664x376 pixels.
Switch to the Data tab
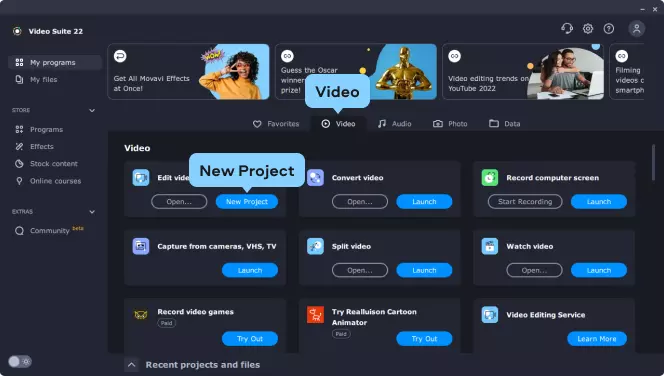[x=505, y=124]
